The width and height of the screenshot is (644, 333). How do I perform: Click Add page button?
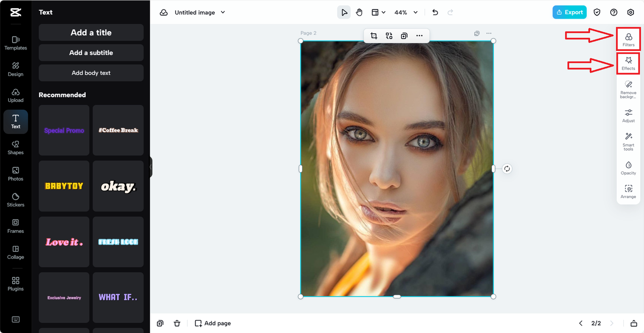coord(213,323)
